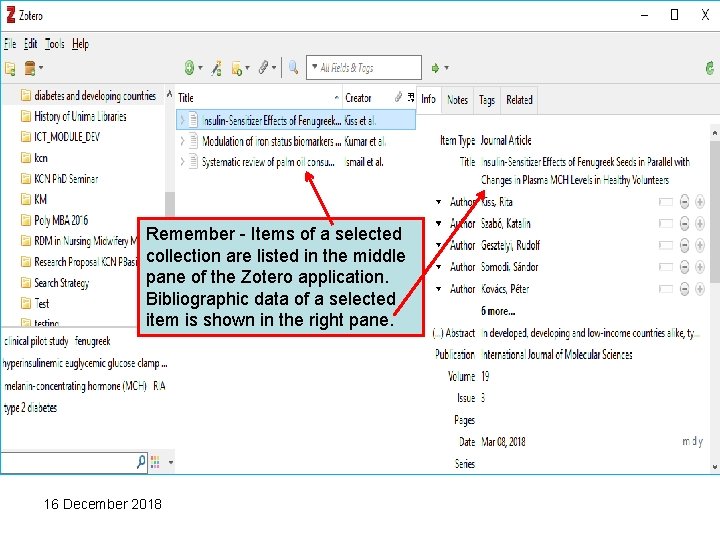Open the Tools menu

(55, 44)
